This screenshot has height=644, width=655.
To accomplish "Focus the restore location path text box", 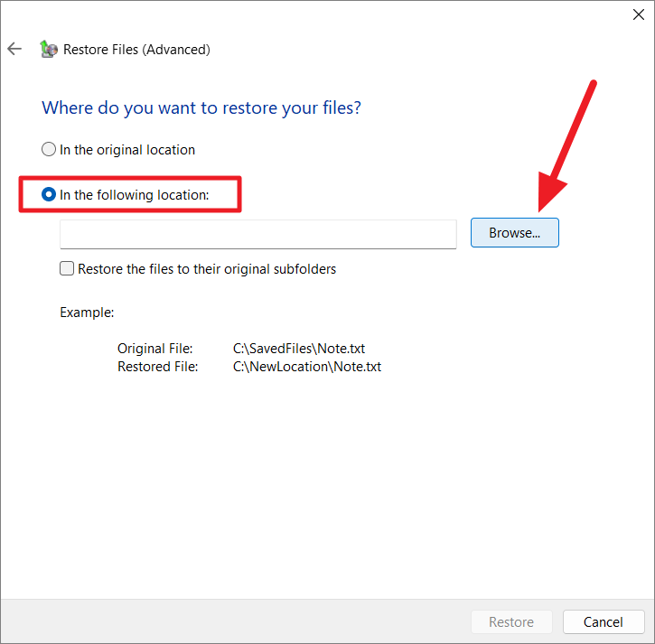I will pos(258,234).
